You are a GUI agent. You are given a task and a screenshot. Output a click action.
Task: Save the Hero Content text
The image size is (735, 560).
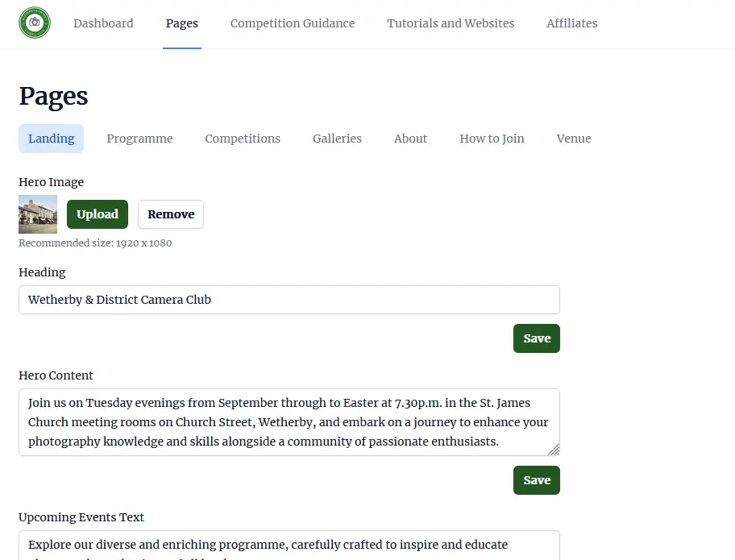click(x=537, y=480)
